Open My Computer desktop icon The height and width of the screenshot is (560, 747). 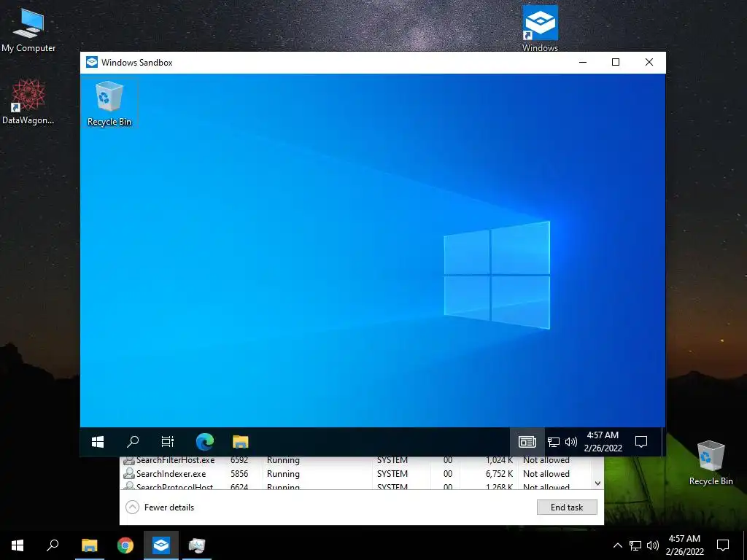tap(28, 30)
